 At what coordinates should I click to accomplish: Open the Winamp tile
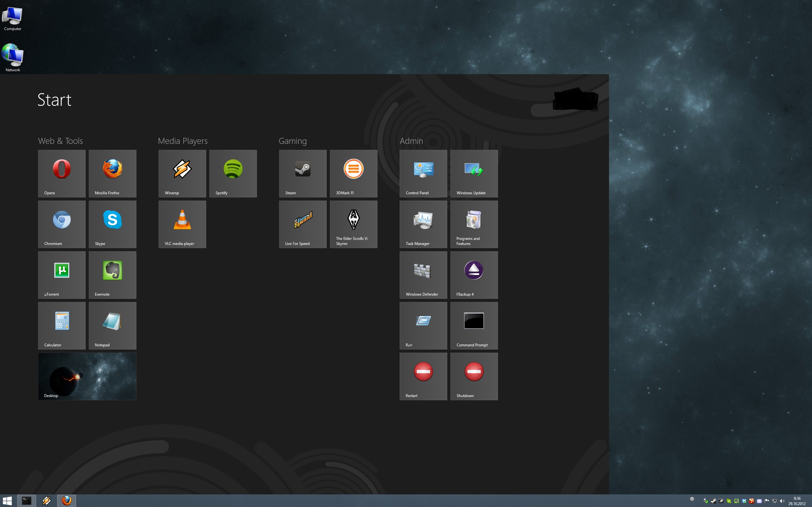coord(182,173)
